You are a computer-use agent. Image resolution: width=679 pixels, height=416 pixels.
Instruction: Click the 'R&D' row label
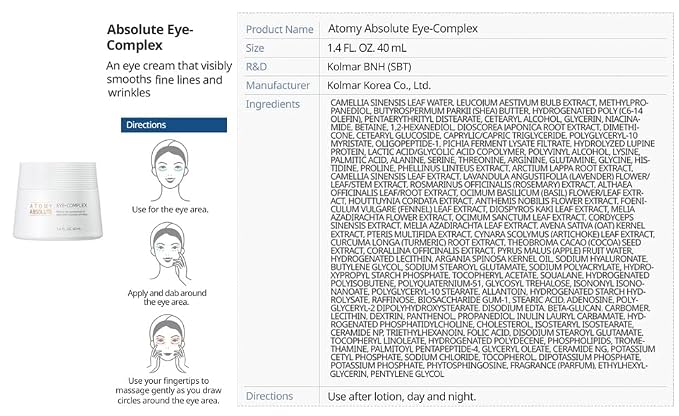click(x=256, y=67)
